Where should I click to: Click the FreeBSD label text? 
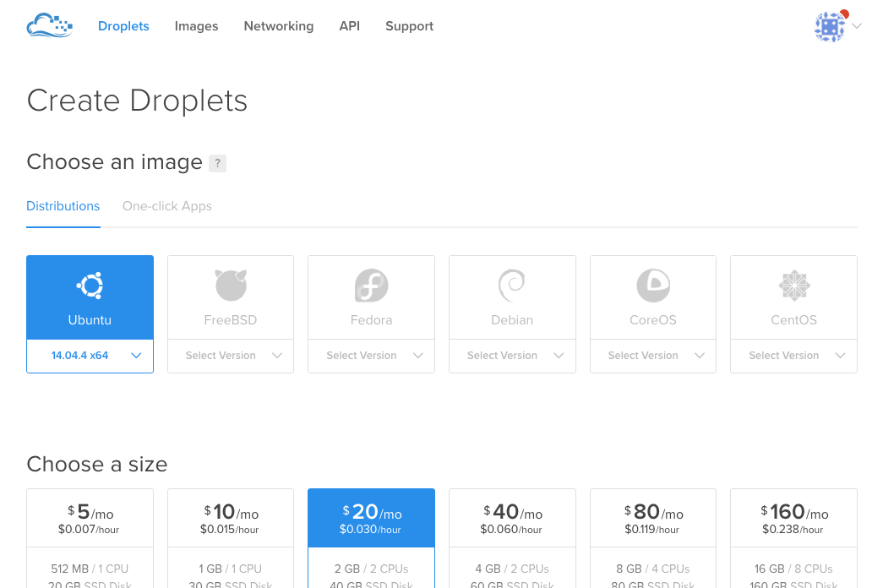(x=231, y=320)
